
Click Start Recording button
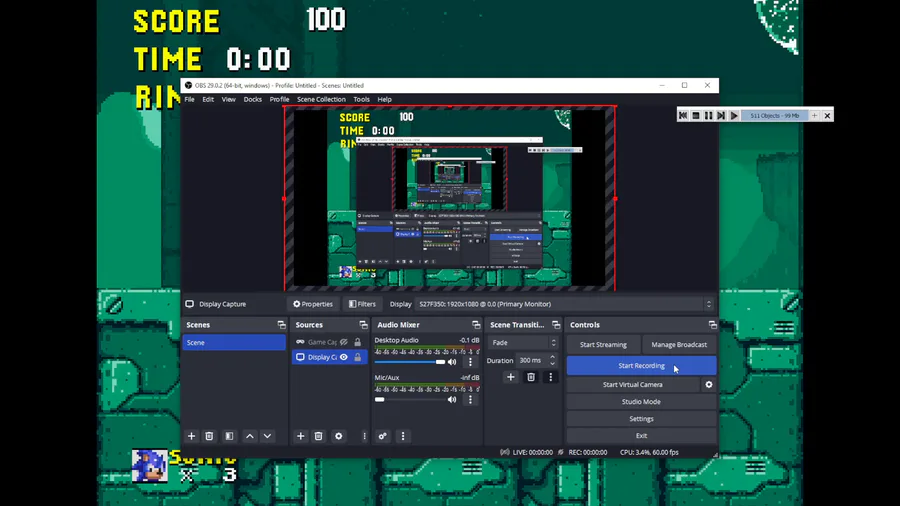[641, 365]
